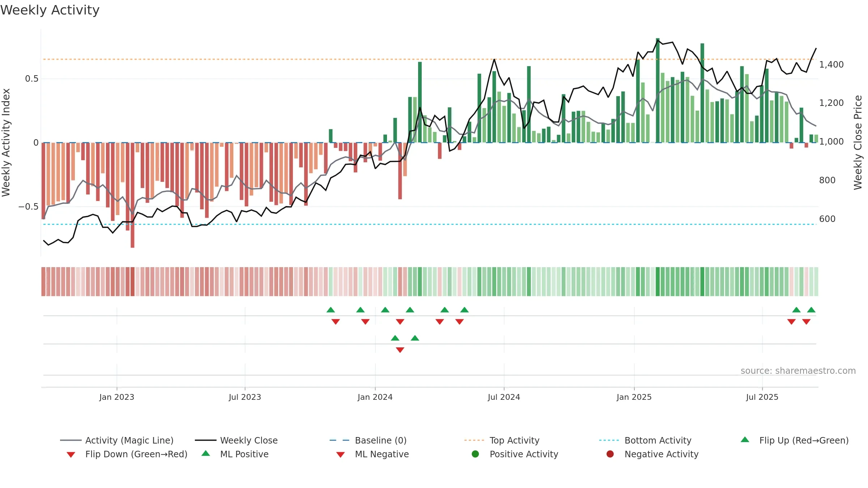Image resolution: width=868 pixels, height=488 pixels.
Task: Click the Weekly Activity Index axis title
Action: tap(6, 142)
